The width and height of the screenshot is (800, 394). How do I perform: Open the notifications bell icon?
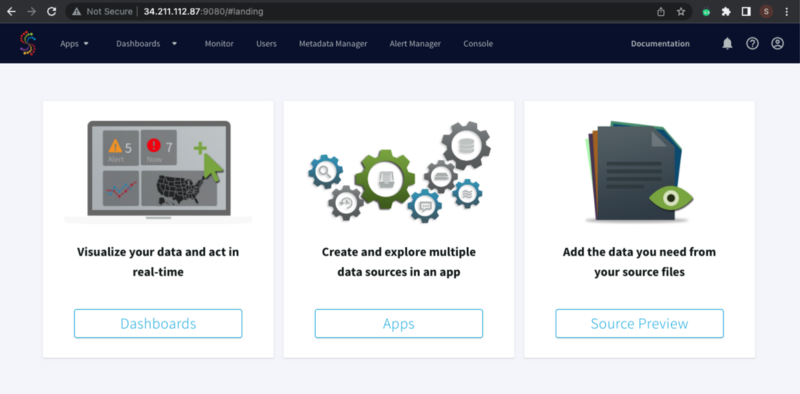coord(728,44)
